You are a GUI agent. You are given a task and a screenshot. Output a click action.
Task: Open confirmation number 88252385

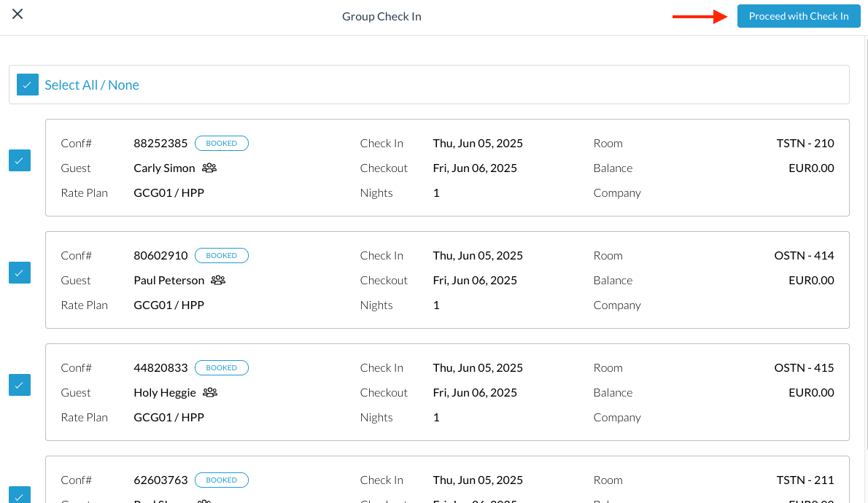pyautogui.click(x=160, y=143)
